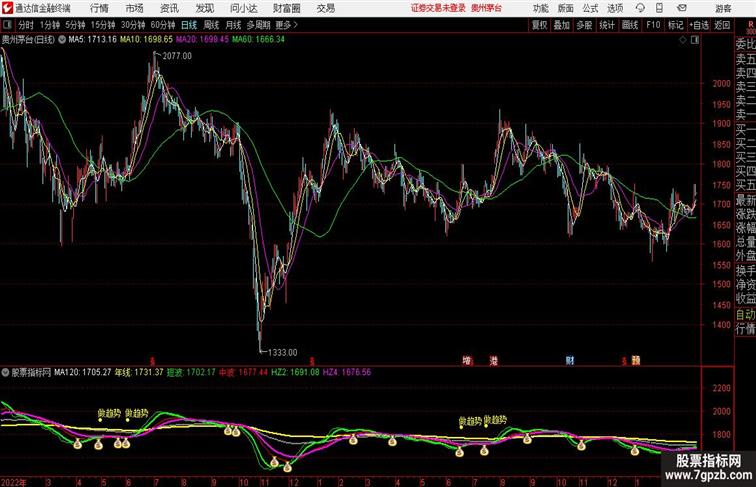
Task: Click the 财 event marker on timeline
Action: point(569,360)
